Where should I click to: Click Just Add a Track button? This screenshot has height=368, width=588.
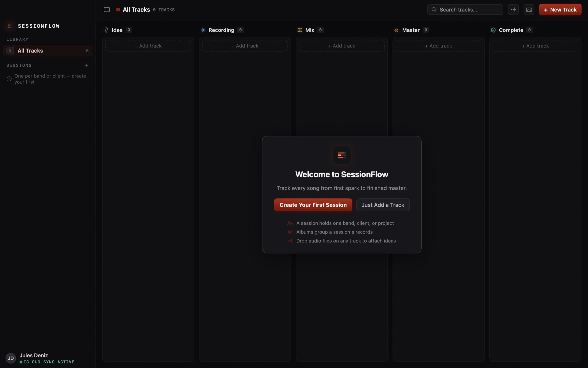pos(383,205)
